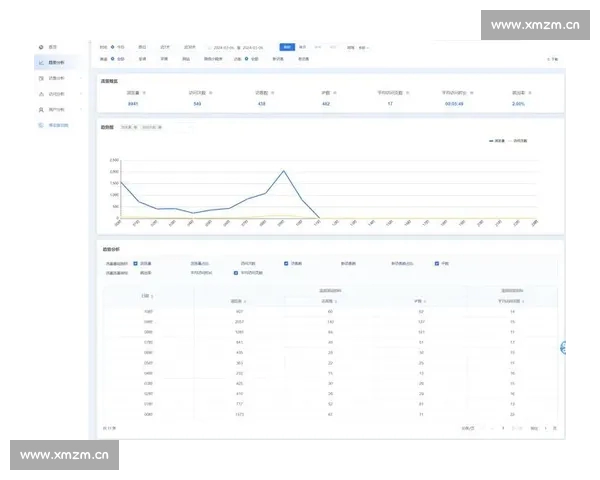Toggle the 浏览量 series in chart legend
600x480 pixels.
coord(495,141)
